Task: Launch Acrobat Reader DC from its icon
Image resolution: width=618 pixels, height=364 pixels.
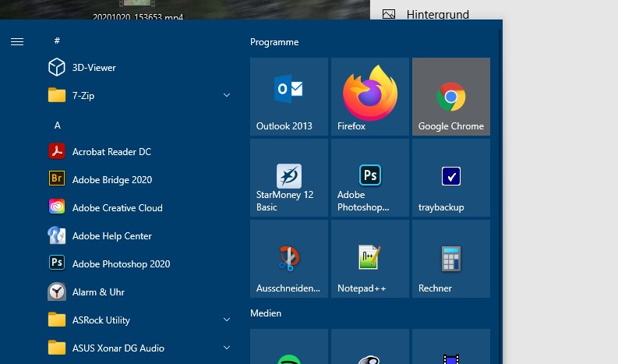Action: [57, 151]
